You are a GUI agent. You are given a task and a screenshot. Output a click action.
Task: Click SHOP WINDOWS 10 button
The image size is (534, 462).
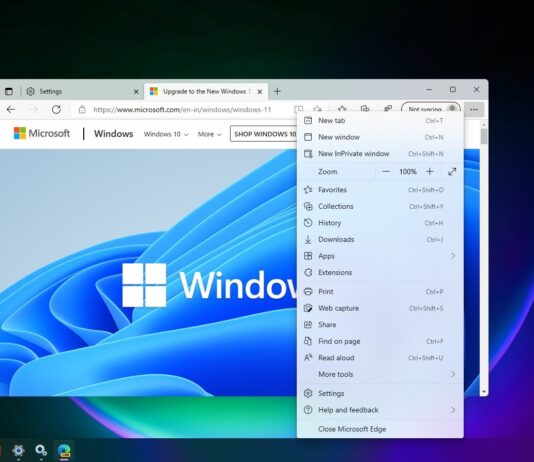point(264,134)
